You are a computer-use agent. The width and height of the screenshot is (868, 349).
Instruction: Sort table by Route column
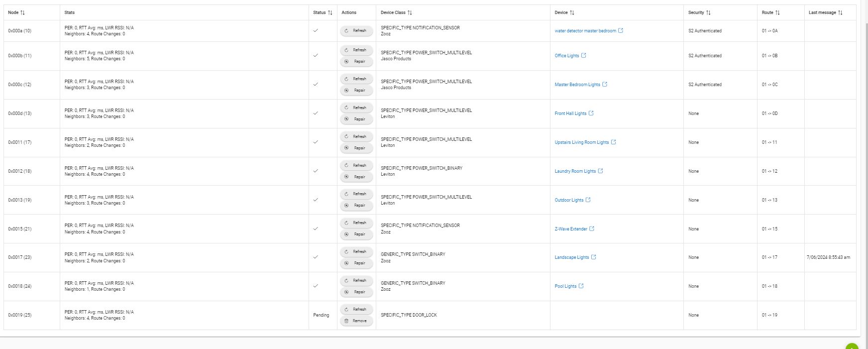click(777, 12)
